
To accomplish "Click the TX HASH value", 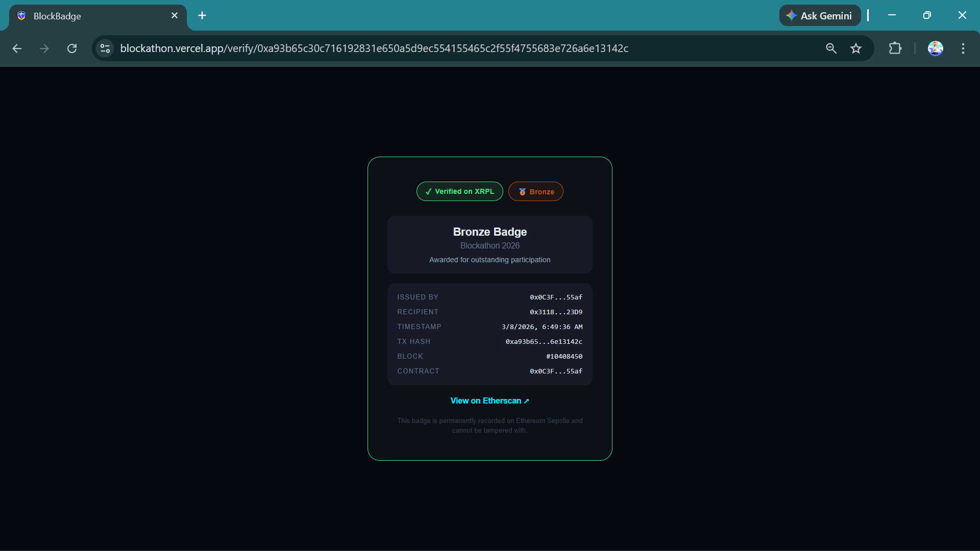I will pyautogui.click(x=544, y=342).
